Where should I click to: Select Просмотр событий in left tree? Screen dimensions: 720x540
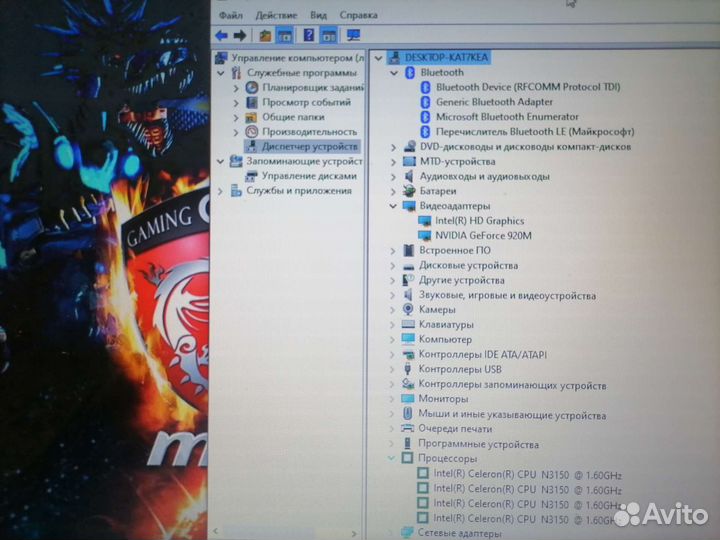pos(306,102)
